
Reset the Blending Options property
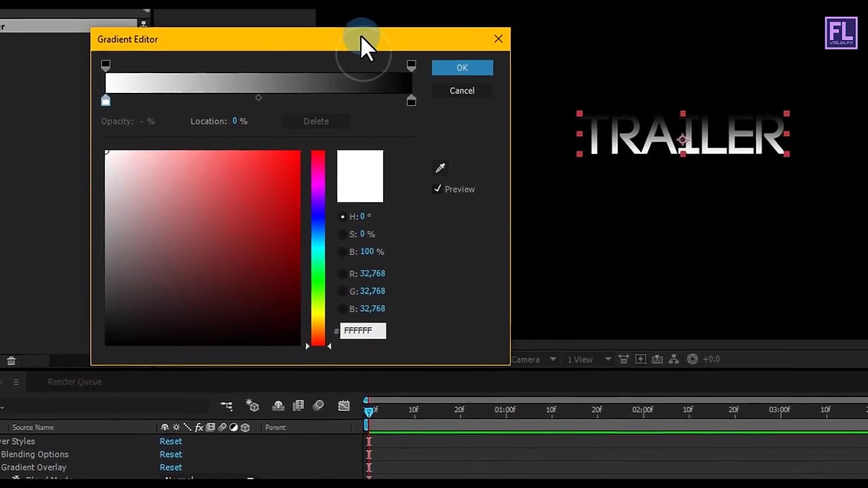pyautogui.click(x=171, y=454)
